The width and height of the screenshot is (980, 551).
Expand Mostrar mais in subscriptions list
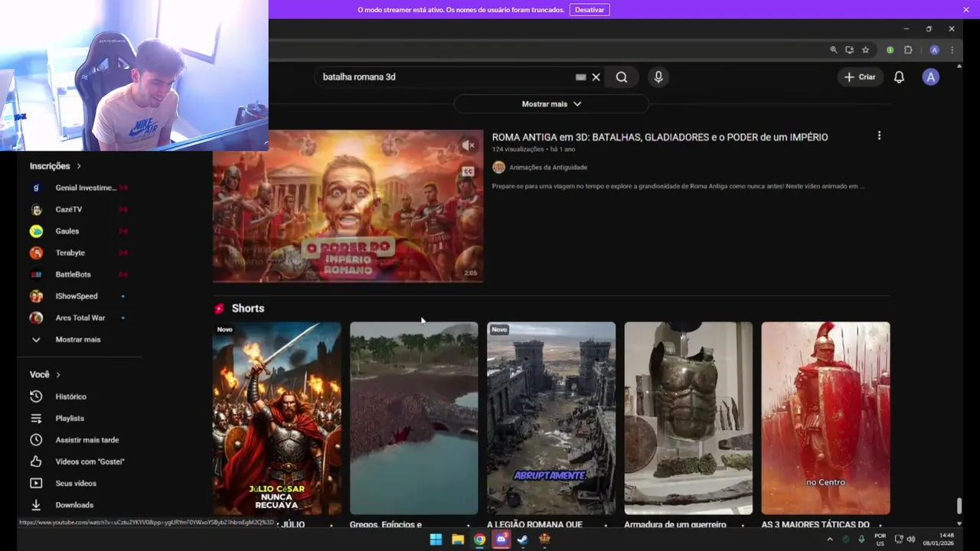(x=78, y=339)
